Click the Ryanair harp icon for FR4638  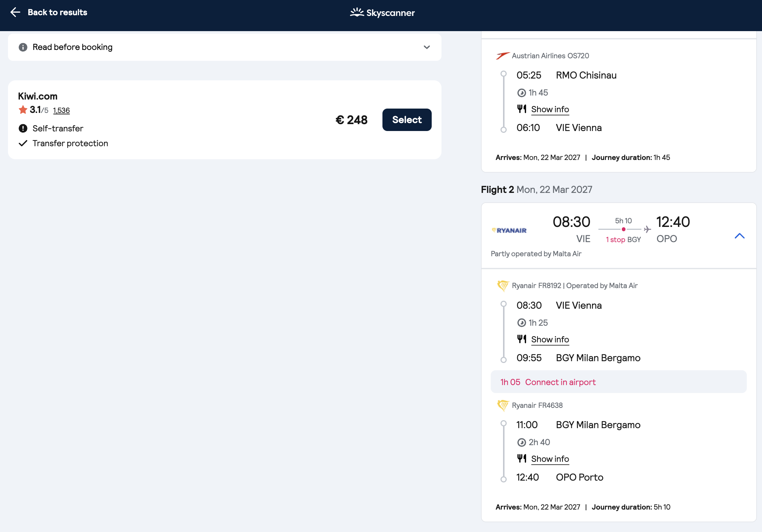pyautogui.click(x=503, y=406)
